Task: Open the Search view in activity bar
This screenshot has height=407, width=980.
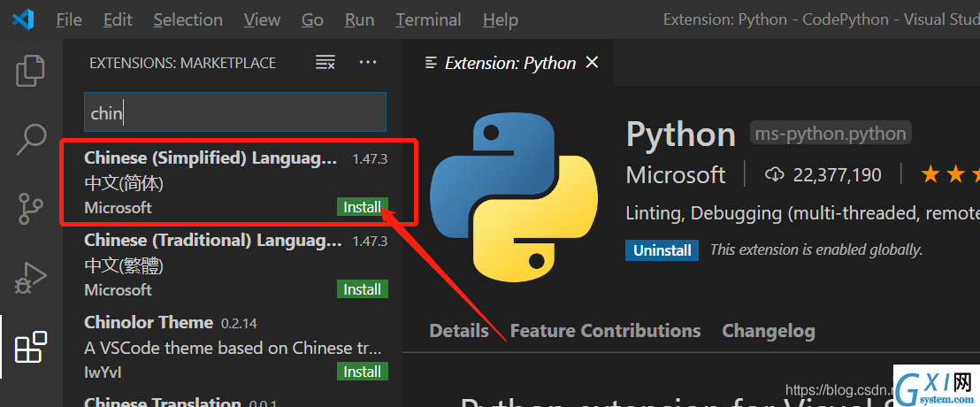Action: tap(31, 139)
